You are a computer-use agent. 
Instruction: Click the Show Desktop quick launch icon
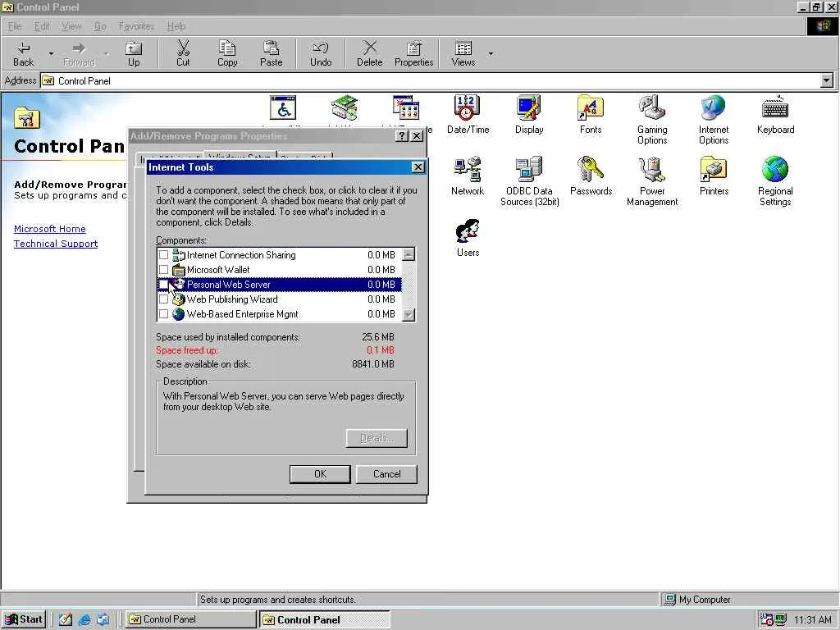(x=66, y=619)
